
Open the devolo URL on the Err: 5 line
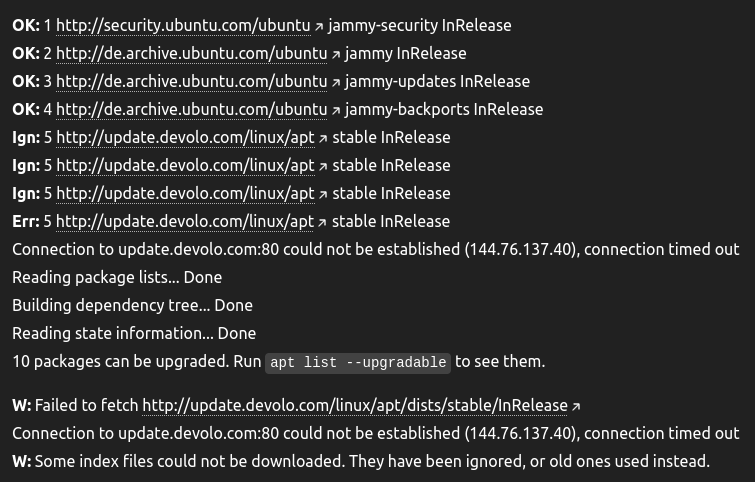pos(185,221)
